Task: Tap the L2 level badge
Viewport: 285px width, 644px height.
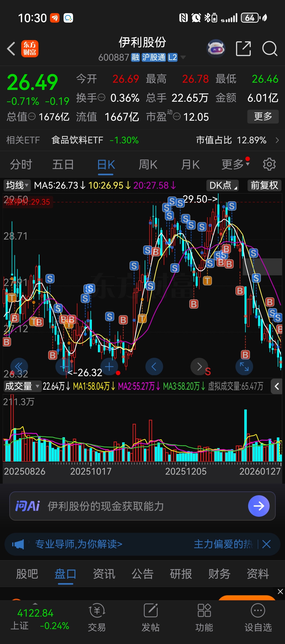Action: (x=172, y=57)
